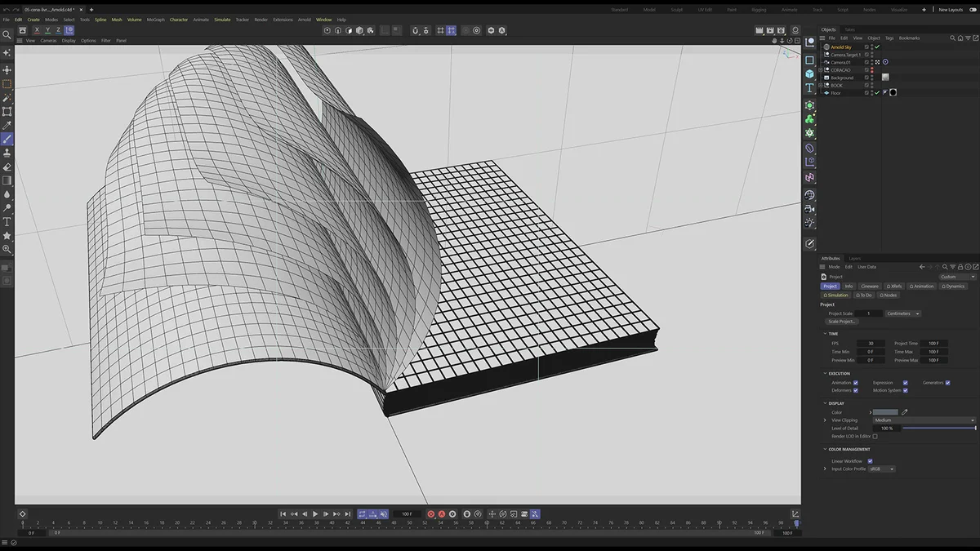Enable Render LOD in Editor checkbox

(x=875, y=436)
